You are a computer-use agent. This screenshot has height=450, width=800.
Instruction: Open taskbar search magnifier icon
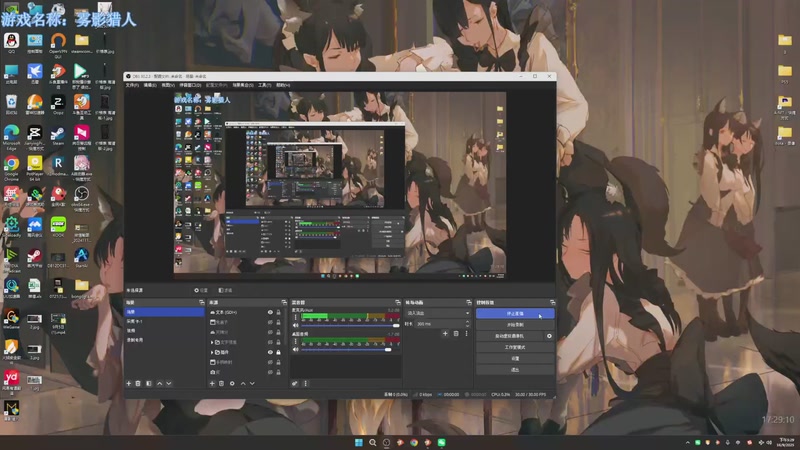(372, 442)
